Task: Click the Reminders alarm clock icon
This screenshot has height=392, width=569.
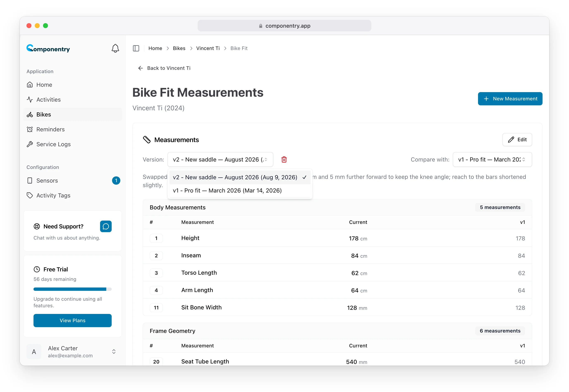Action: click(30, 129)
